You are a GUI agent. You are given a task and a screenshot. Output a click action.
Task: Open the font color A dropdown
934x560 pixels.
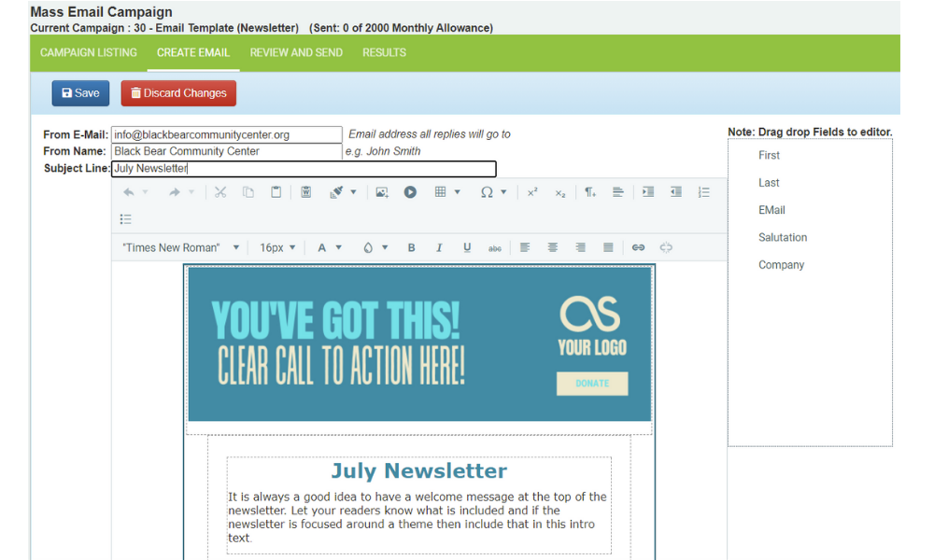tap(329, 247)
